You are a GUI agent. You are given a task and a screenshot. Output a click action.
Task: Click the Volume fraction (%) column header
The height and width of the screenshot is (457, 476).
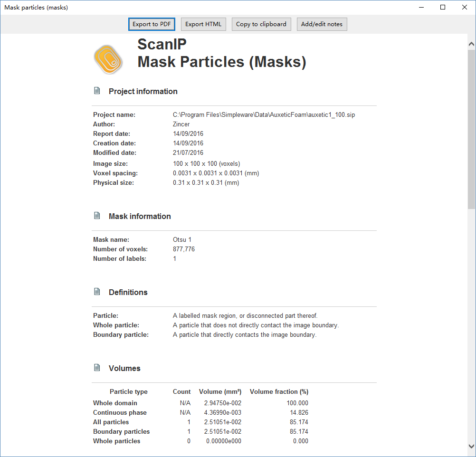coord(279,392)
